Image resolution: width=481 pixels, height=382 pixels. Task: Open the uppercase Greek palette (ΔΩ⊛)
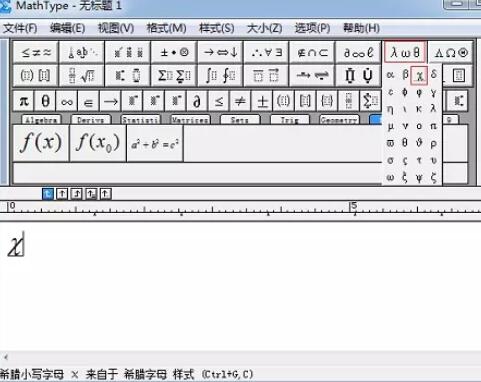click(x=451, y=52)
